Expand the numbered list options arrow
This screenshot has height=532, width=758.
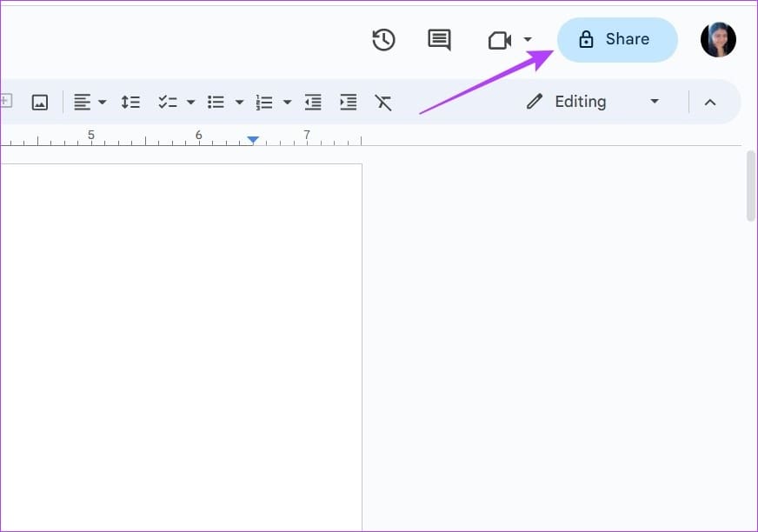click(287, 102)
